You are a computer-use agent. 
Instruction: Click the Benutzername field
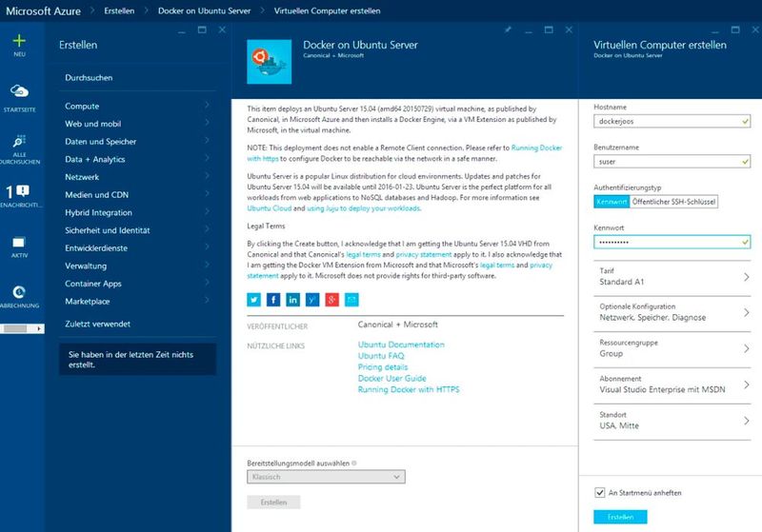coord(672,162)
